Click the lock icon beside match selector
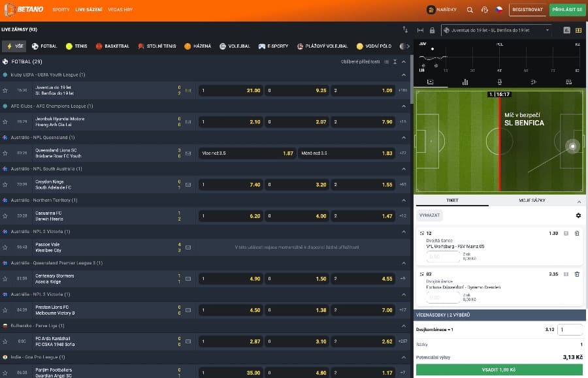Screen dimensions: 588x378 point(432,30)
